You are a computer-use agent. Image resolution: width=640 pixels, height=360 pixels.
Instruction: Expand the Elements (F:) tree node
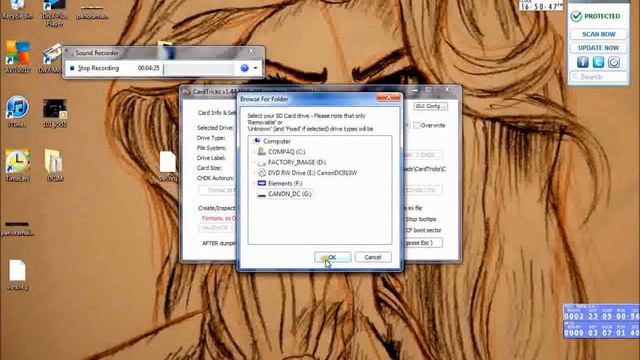(x=253, y=184)
